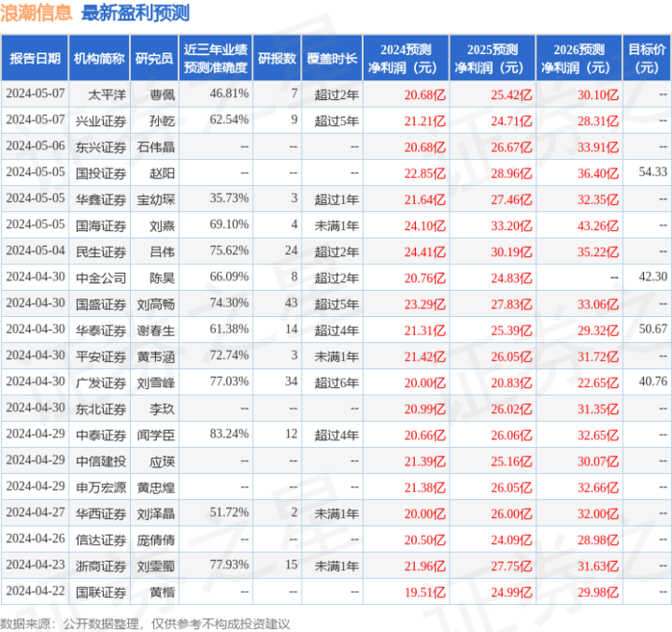Click 2025 forecast 33.20亿 of 国海证券
Screen dimensions: 672x632
(511, 225)
